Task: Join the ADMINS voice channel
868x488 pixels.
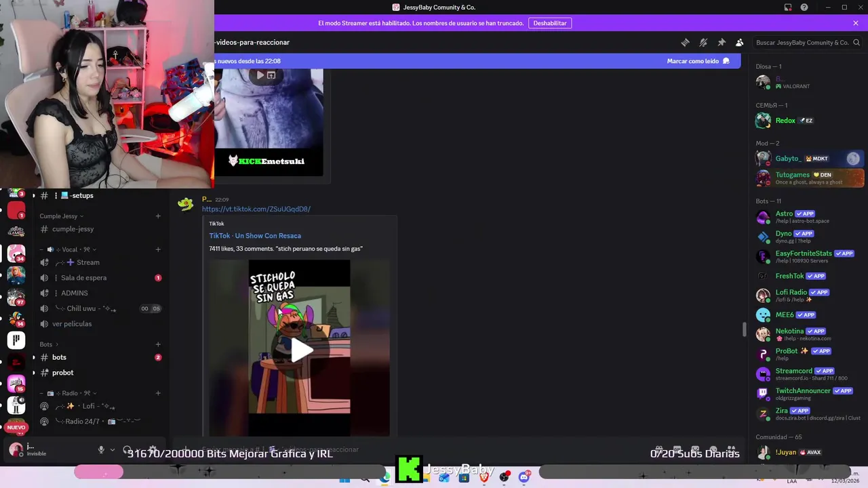Action: pyautogui.click(x=99, y=293)
